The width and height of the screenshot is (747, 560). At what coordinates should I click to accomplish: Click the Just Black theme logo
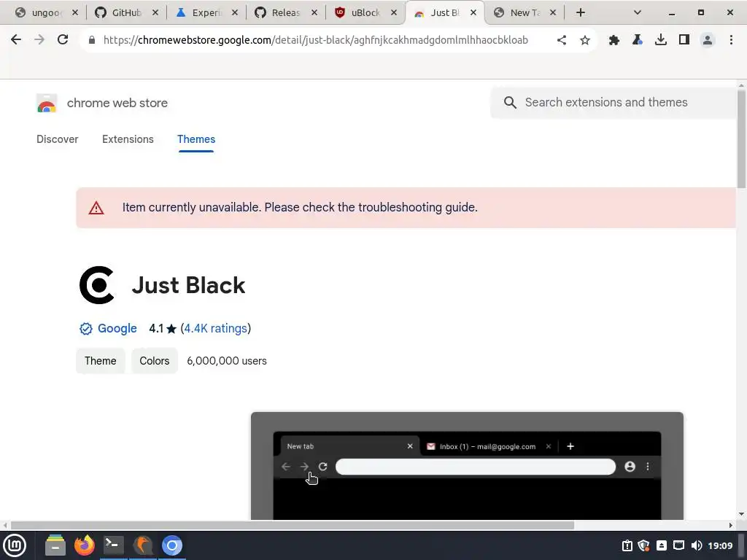[x=97, y=285]
